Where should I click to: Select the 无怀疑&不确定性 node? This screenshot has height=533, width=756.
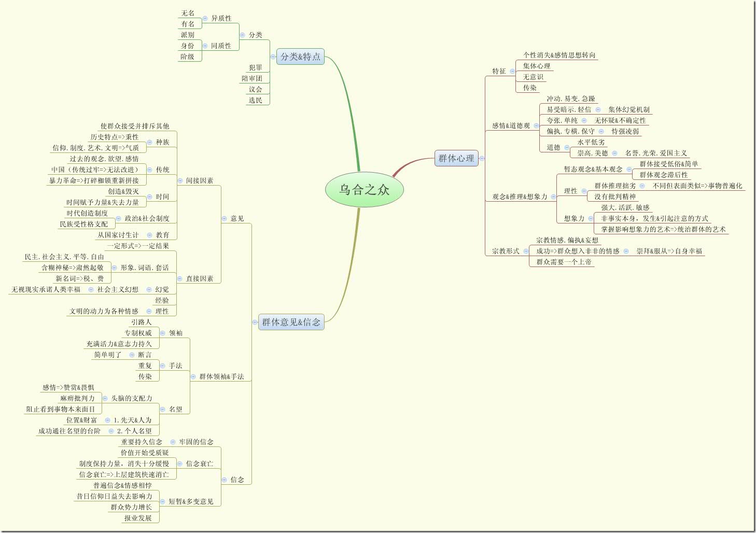620,120
